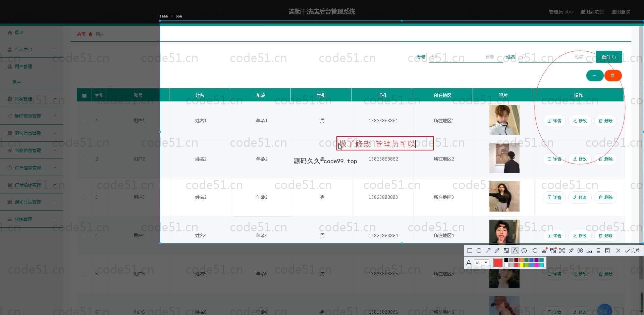Select the numbered marker tool

tap(524, 251)
